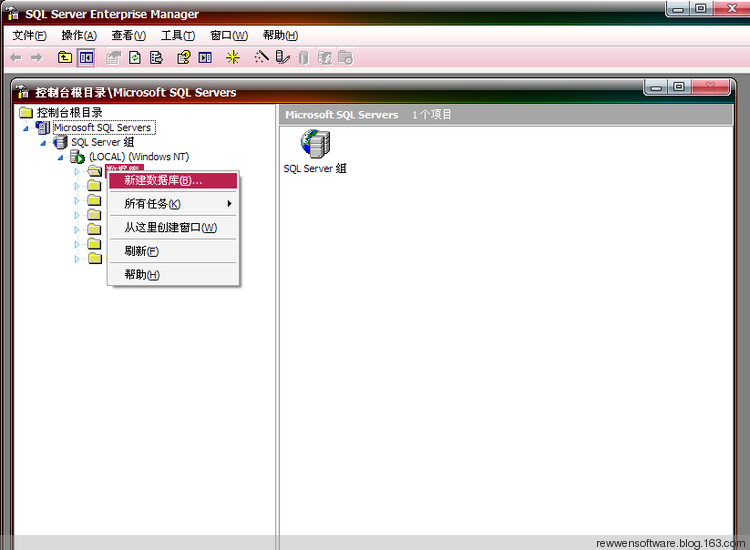
Task: Click the yellow starburst New icon
Action: (x=233, y=58)
